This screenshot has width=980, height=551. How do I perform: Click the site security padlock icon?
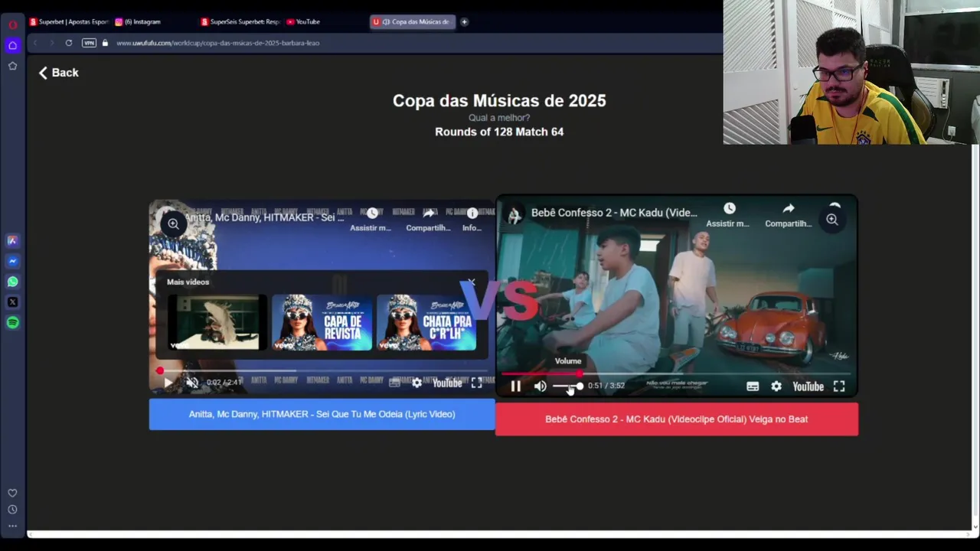click(x=106, y=43)
